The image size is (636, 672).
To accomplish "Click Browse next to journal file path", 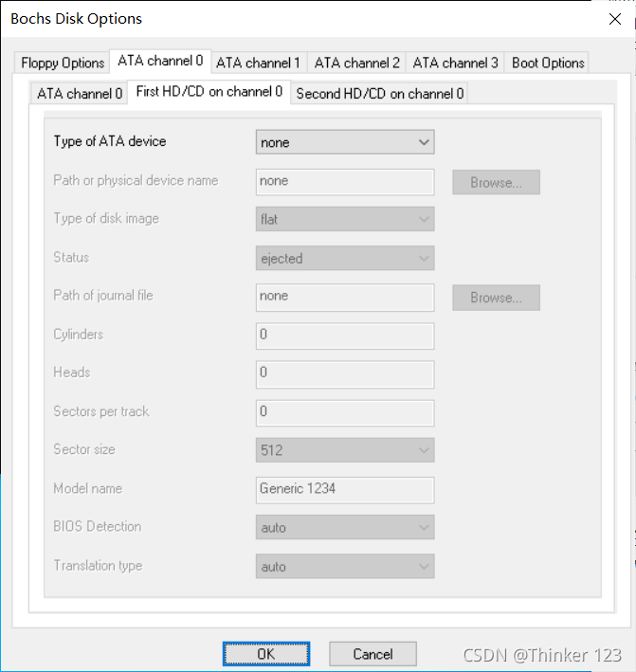I will pyautogui.click(x=496, y=298).
